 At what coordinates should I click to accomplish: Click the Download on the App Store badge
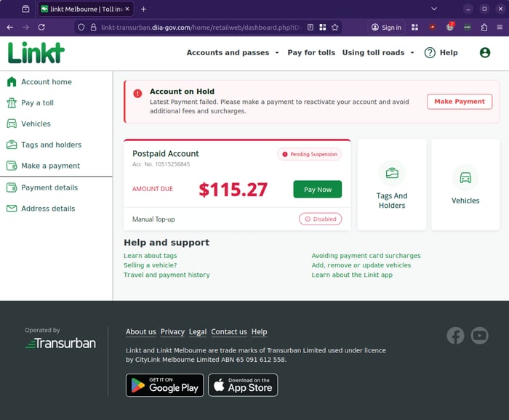(243, 385)
